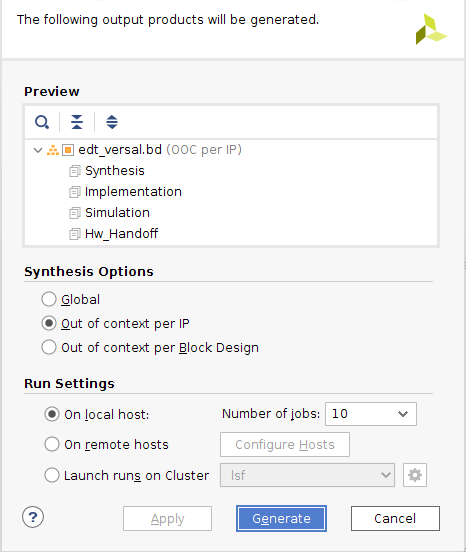Select the Implementation tree item
This screenshot has height=552, width=466.
pos(133,192)
